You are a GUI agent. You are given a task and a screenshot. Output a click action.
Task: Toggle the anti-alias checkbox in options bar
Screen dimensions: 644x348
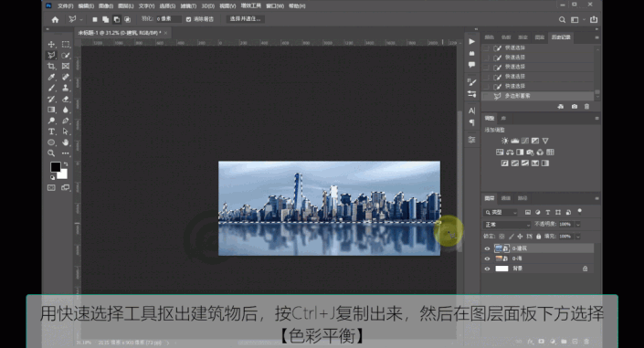click(x=188, y=19)
